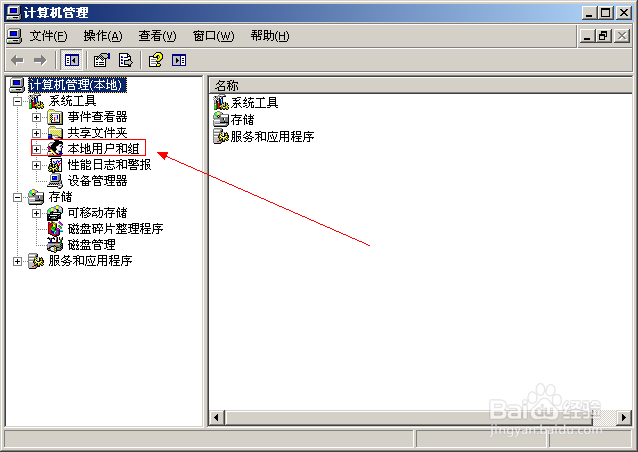The height and width of the screenshot is (452, 638).
Task: Collapse the 存储 tree branch
Action: pyautogui.click(x=17, y=197)
